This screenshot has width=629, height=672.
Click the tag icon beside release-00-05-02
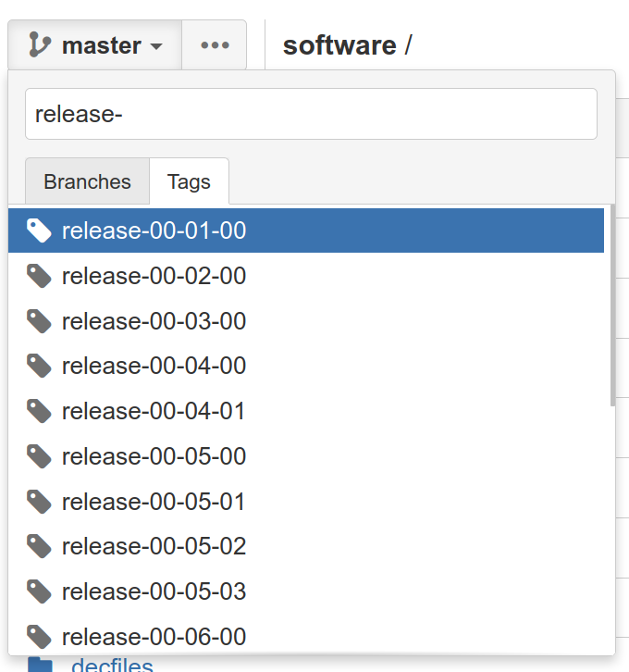coord(39,546)
